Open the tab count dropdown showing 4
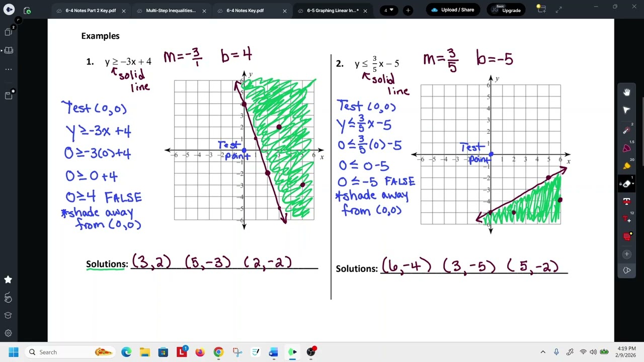 389,10
